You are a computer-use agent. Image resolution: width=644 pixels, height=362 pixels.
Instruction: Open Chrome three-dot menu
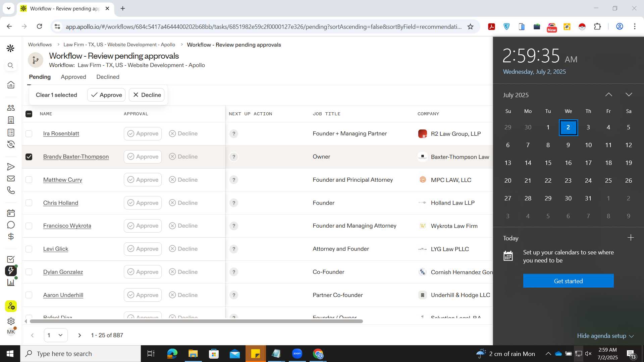click(x=634, y=26)
